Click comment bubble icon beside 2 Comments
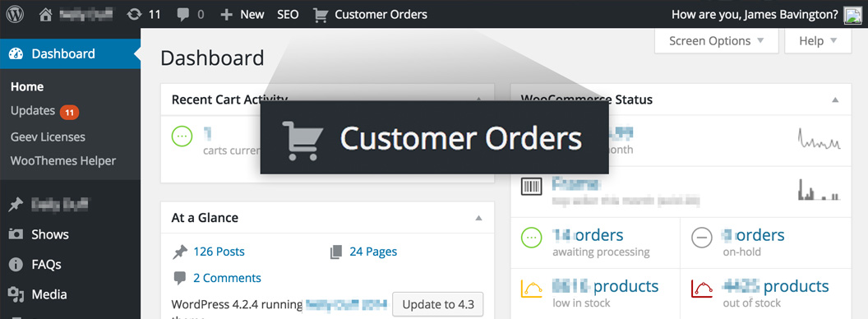Viewport: 868px width, 319px height. pos(179,278)
